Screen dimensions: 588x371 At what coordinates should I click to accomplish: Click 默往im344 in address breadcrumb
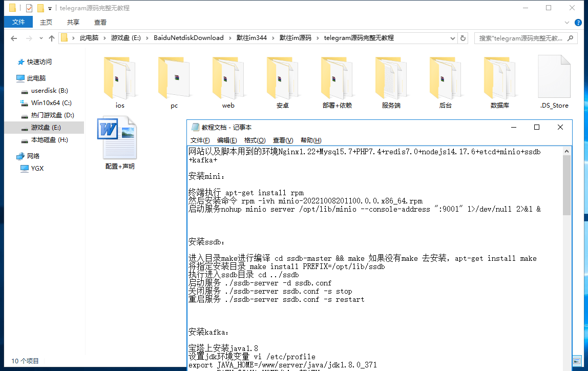coord(251,38)
